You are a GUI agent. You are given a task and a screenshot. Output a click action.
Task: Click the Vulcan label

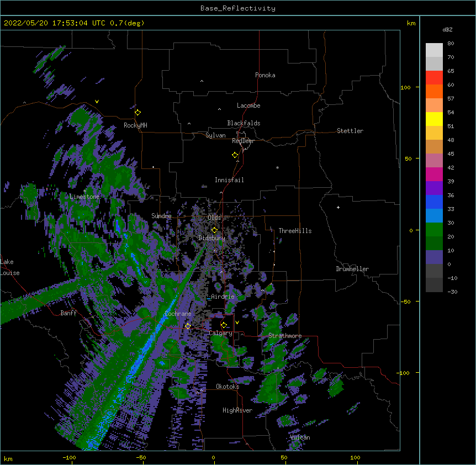click(300, 437)
